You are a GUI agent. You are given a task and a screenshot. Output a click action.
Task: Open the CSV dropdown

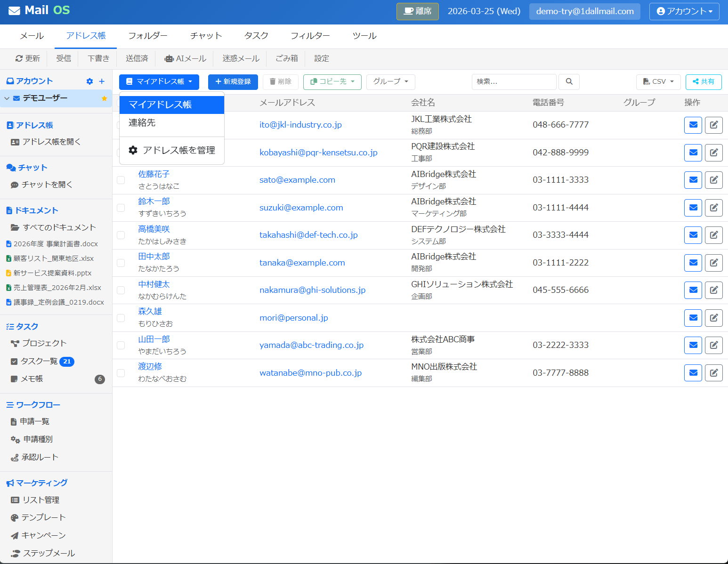point(658,82)
